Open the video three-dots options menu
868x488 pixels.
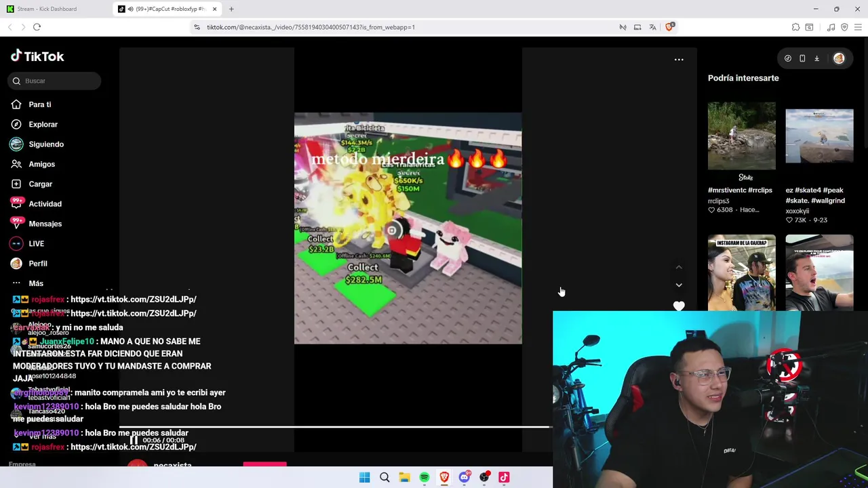679,60
